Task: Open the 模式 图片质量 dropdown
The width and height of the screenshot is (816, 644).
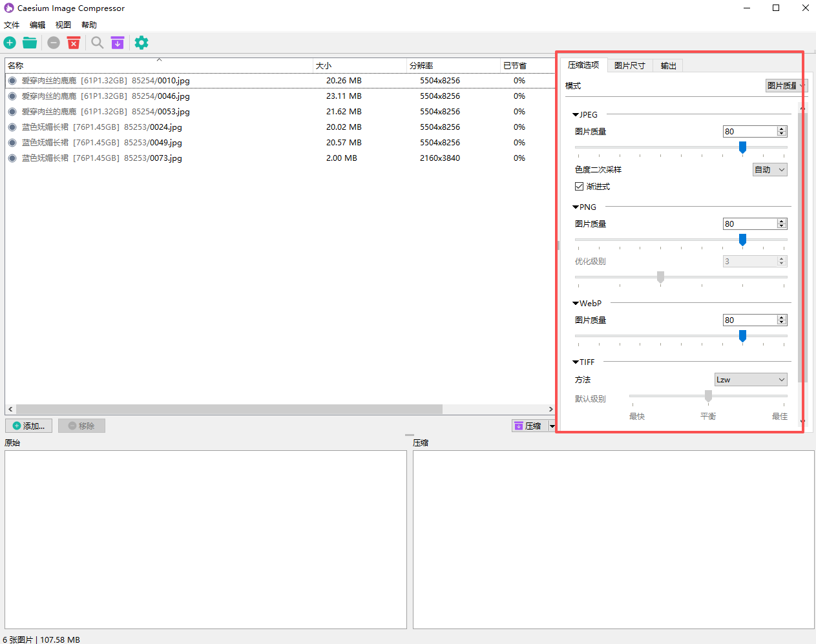Action: [786, 86]
